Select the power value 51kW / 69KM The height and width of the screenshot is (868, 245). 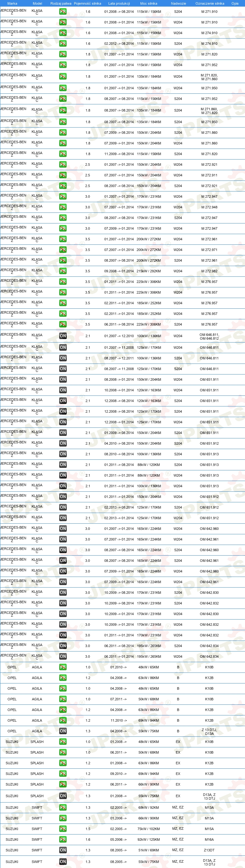[x=149, y=850]
